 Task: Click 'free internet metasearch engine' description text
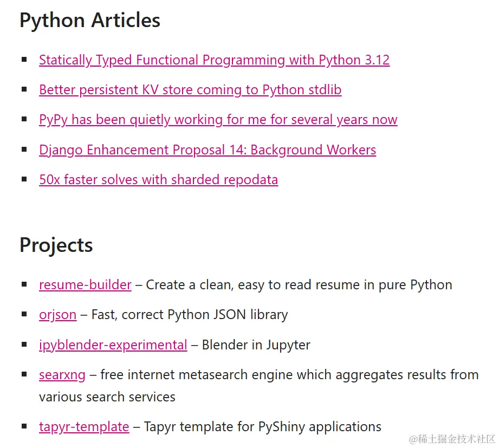pos(196,375)
